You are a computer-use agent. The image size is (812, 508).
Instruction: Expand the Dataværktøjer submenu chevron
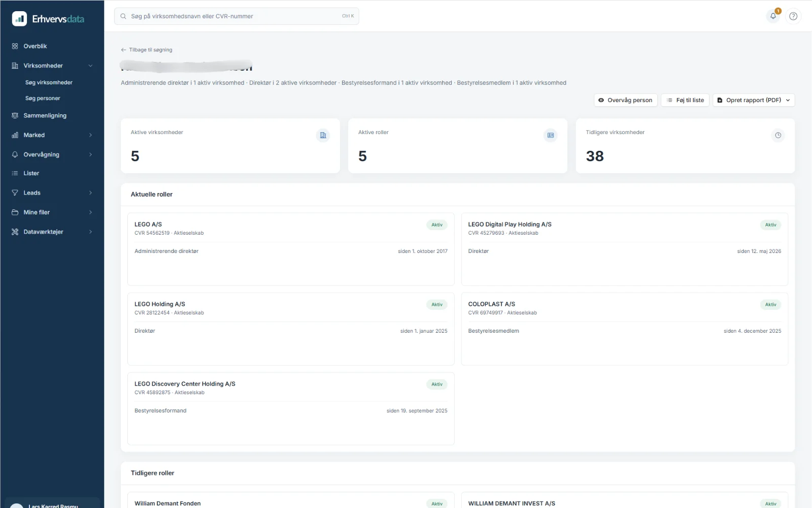90,232
